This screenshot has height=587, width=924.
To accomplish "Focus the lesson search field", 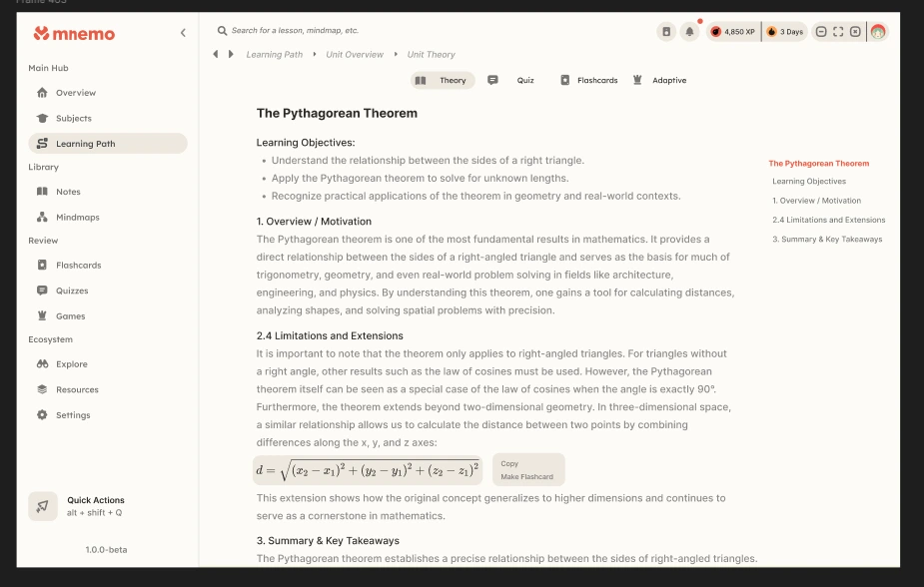I will coord(295,31).
